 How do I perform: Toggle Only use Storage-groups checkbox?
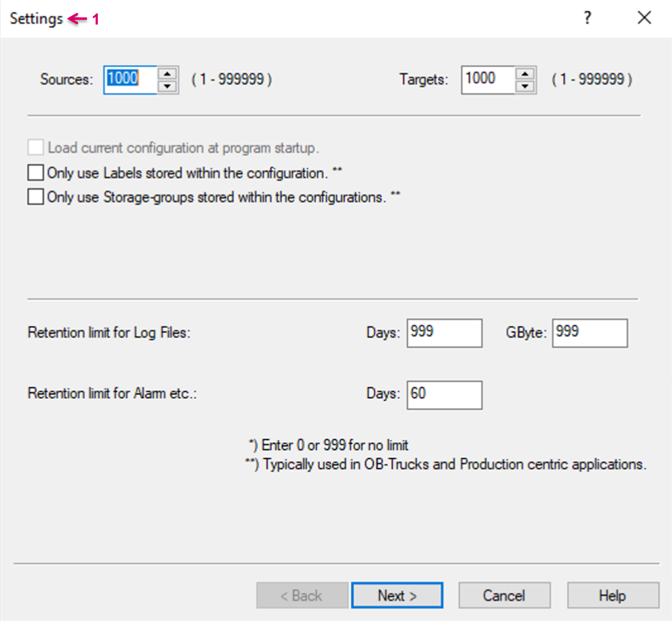tap(35, 197)
